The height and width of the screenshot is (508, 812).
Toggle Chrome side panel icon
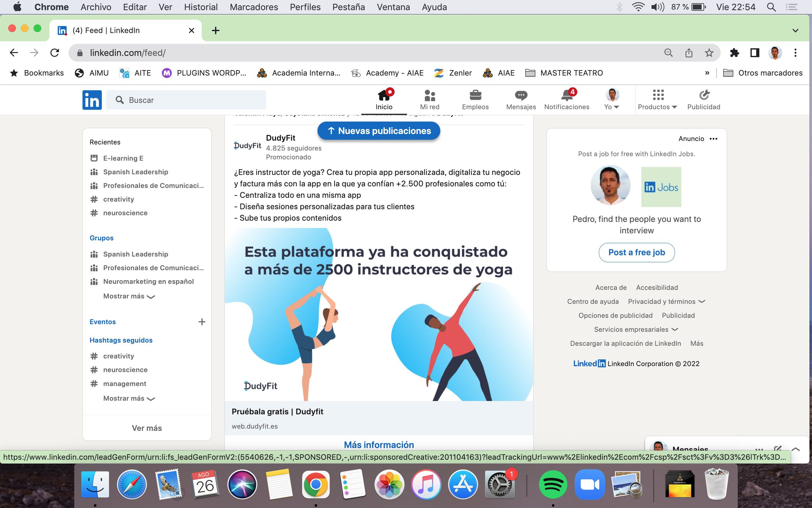(755, 53)
